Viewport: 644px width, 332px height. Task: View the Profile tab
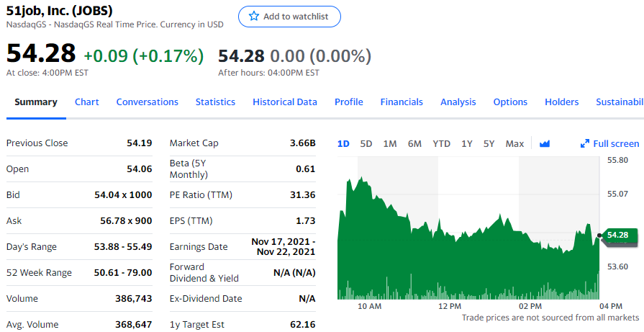click(x=349, y=102)
